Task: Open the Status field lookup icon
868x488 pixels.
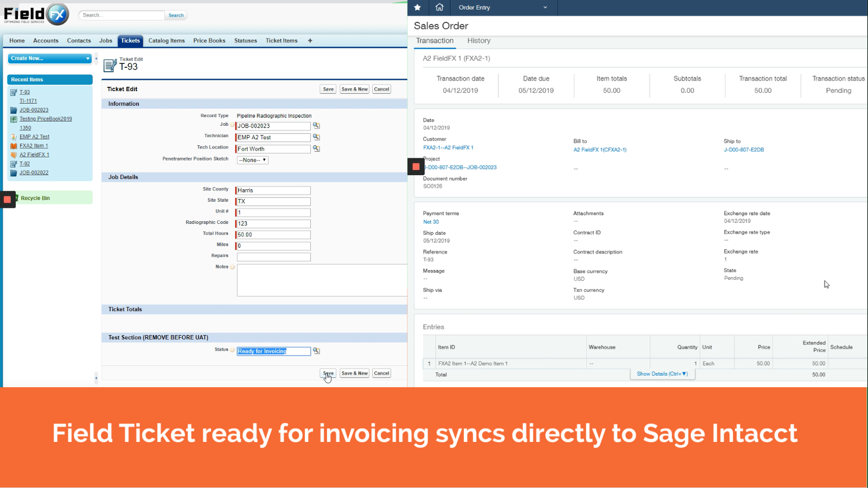Action: pos(316,351)
